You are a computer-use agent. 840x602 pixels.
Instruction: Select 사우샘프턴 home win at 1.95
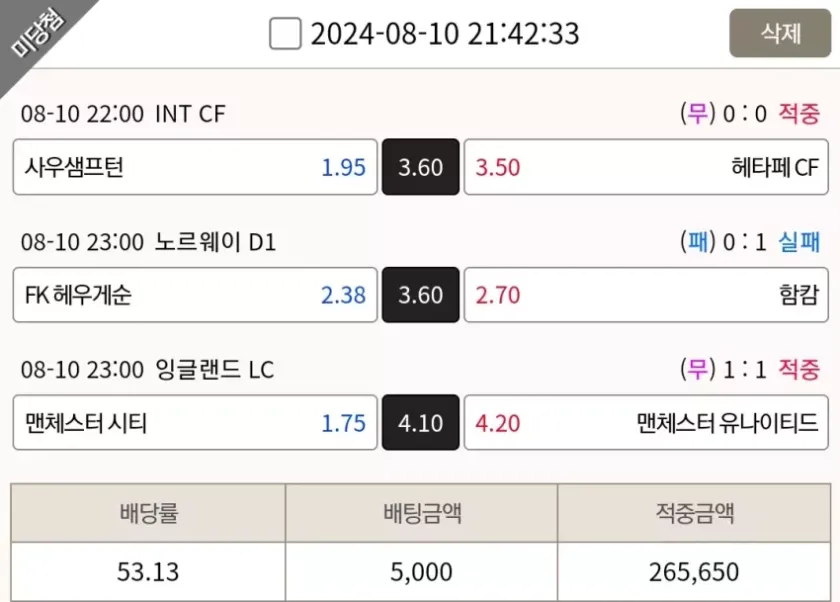pyautogui.click(x=195, y=167)
